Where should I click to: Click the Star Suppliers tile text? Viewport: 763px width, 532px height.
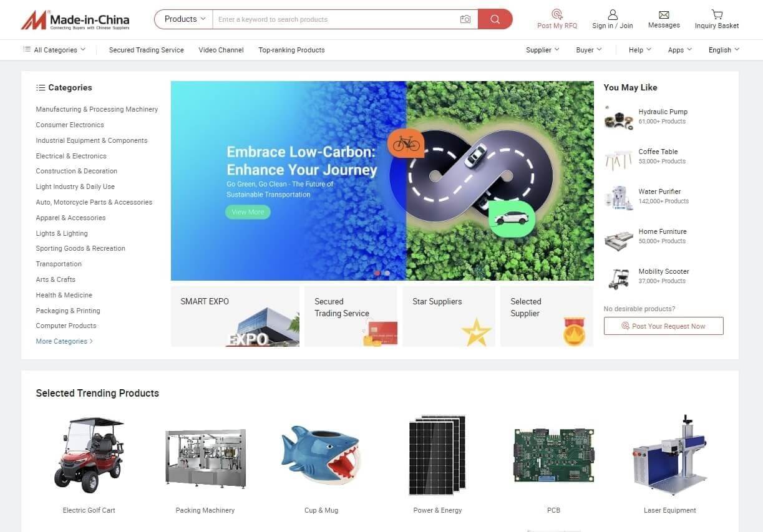437,301
